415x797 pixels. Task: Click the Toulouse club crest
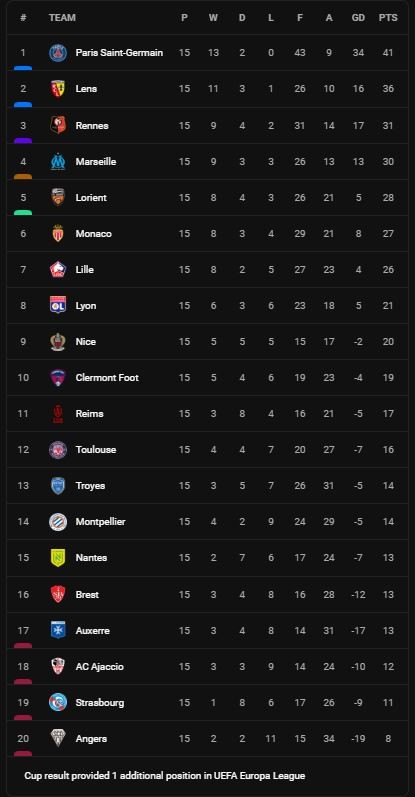point(58,449)
